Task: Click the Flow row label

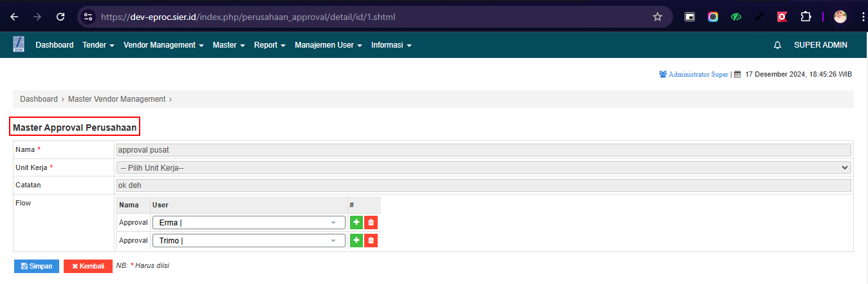Action: 23,203
